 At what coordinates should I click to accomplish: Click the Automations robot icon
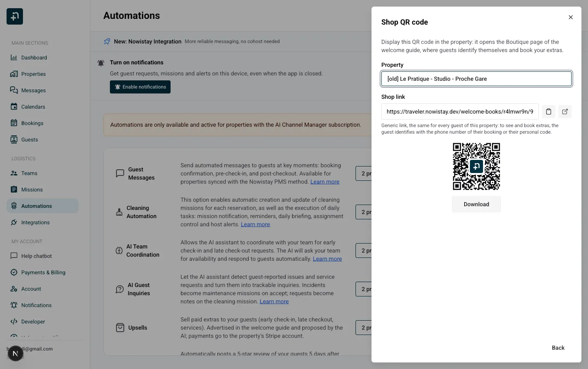pyautogui.click(x=14, y=206)
